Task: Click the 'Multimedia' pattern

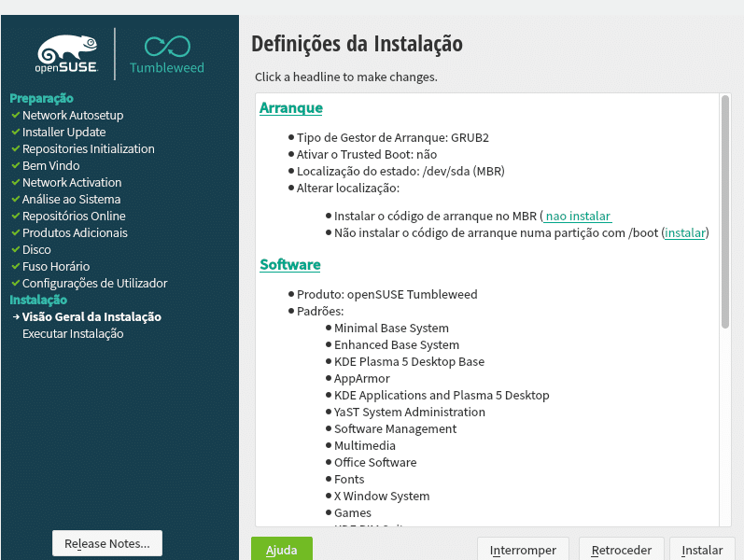Action: click(x=365, y=445)
